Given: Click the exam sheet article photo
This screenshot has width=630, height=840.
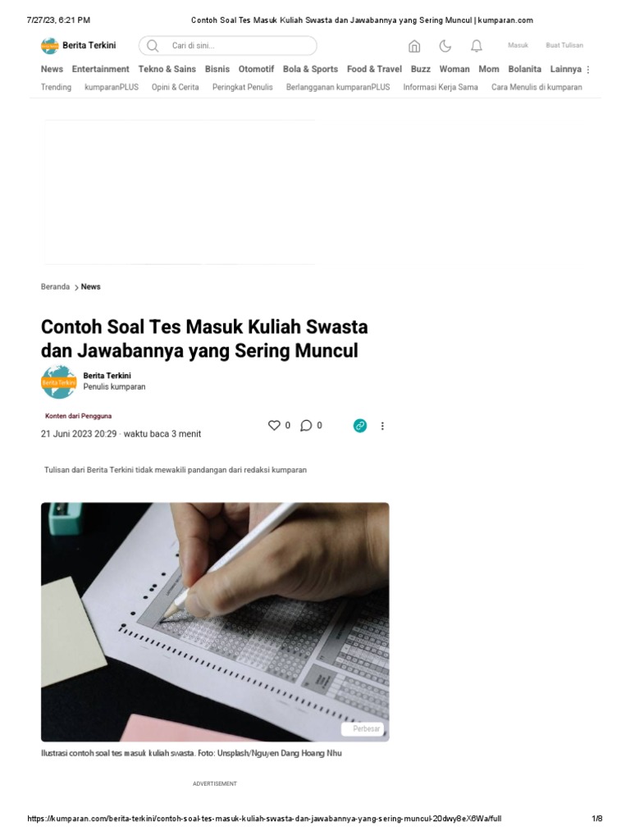Looking at the screenshot, I should 215,622.
